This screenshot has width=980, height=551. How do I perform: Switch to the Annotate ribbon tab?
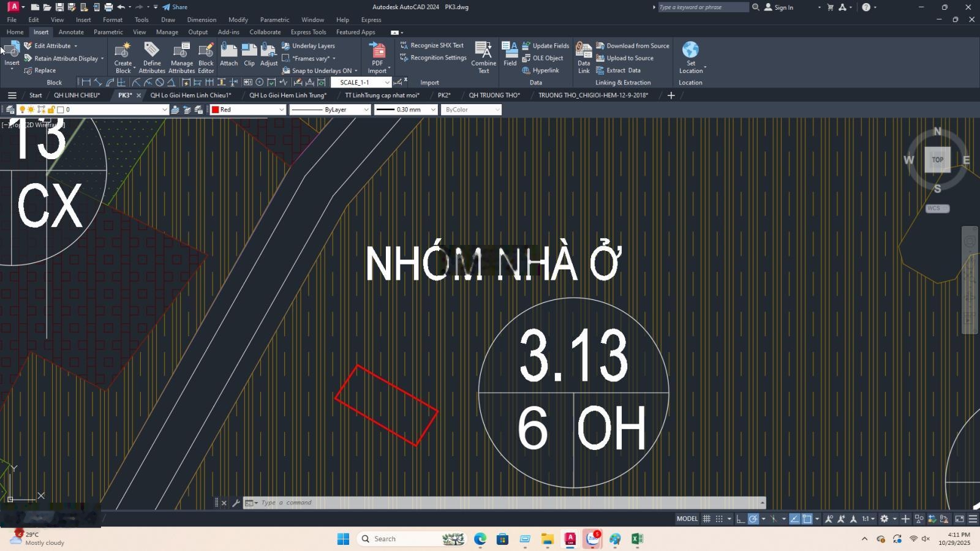point(71,32)
